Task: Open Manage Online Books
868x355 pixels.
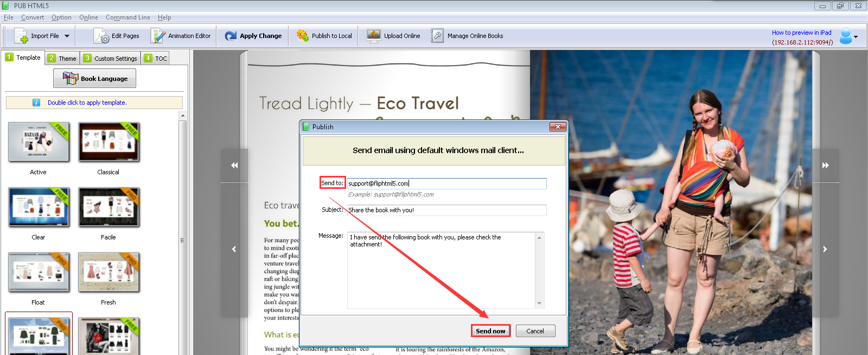Action: pos(467,36)
